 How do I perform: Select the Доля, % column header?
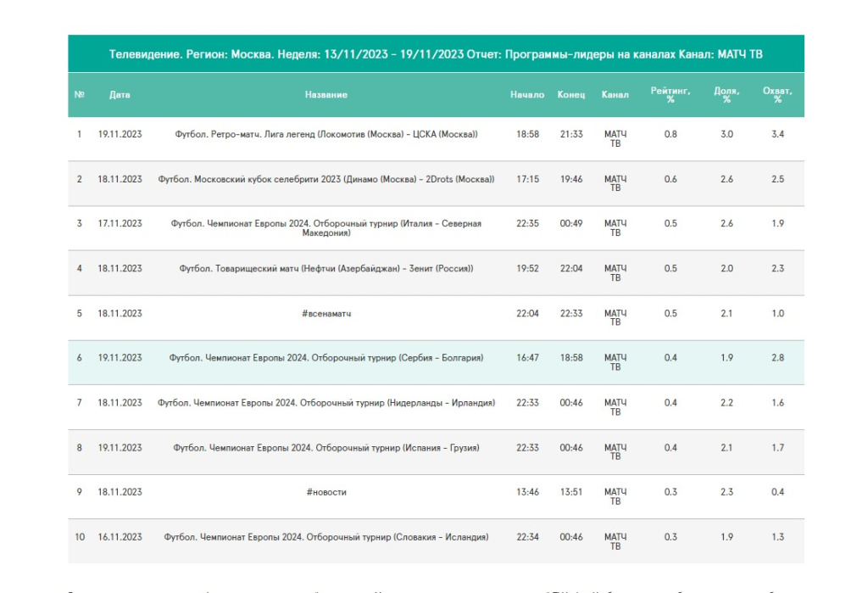point(726,95)
